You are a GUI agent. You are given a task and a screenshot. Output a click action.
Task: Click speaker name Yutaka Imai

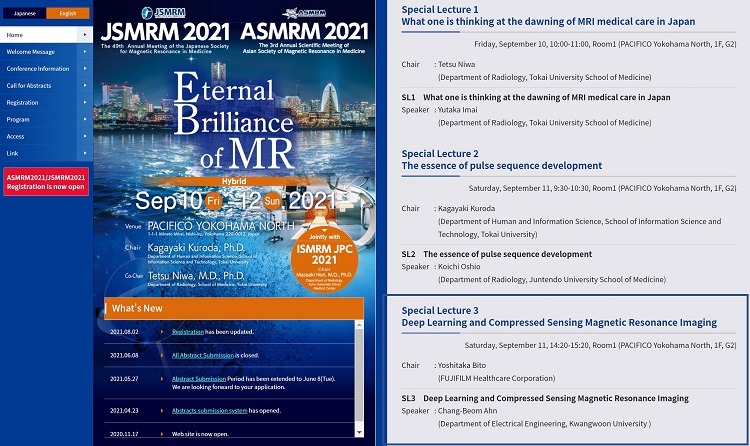point(458,110)
